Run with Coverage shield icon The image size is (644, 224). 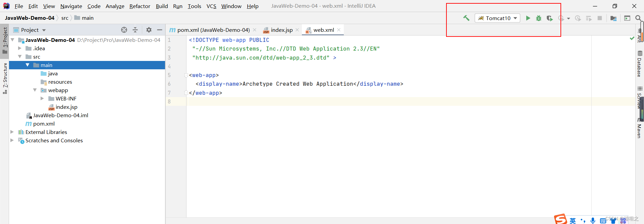click(x=549, y=18)
